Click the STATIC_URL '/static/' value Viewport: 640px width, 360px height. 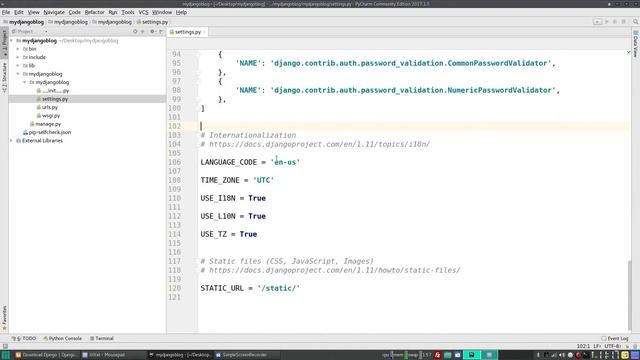[x=278, y=288]
